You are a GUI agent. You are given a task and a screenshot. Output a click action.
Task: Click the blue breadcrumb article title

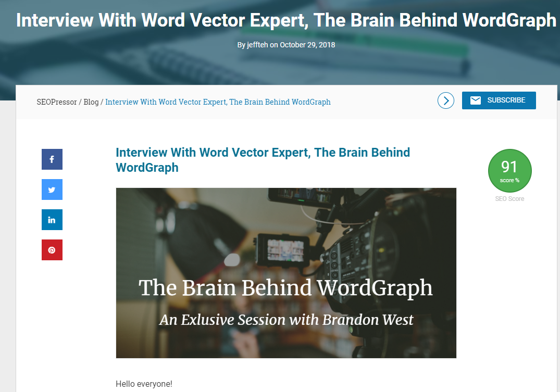[218, 102]
